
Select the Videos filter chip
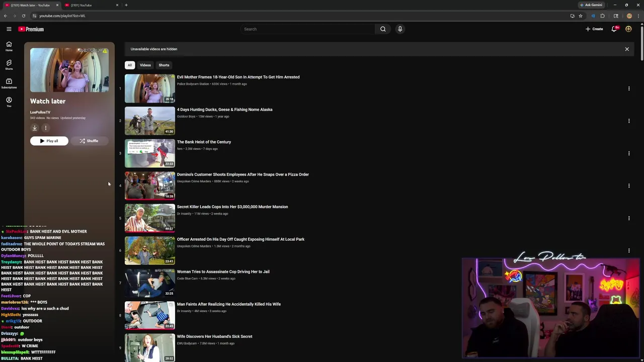tap(145, 65)
